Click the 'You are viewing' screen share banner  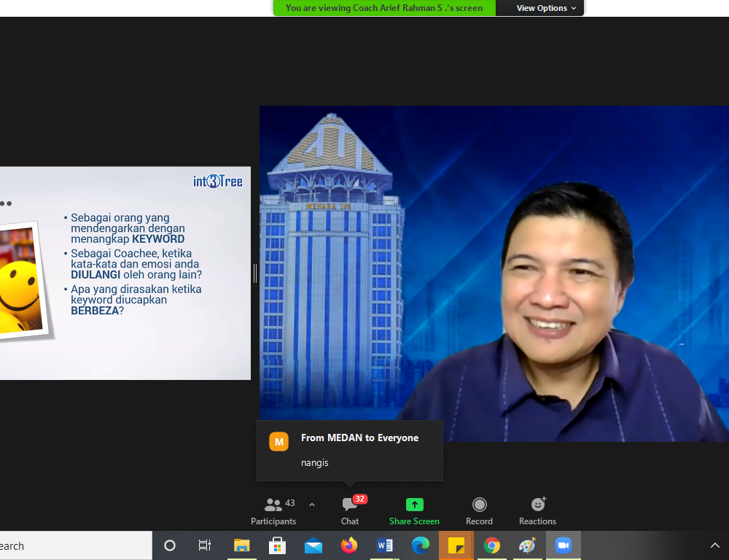point(384,8)
